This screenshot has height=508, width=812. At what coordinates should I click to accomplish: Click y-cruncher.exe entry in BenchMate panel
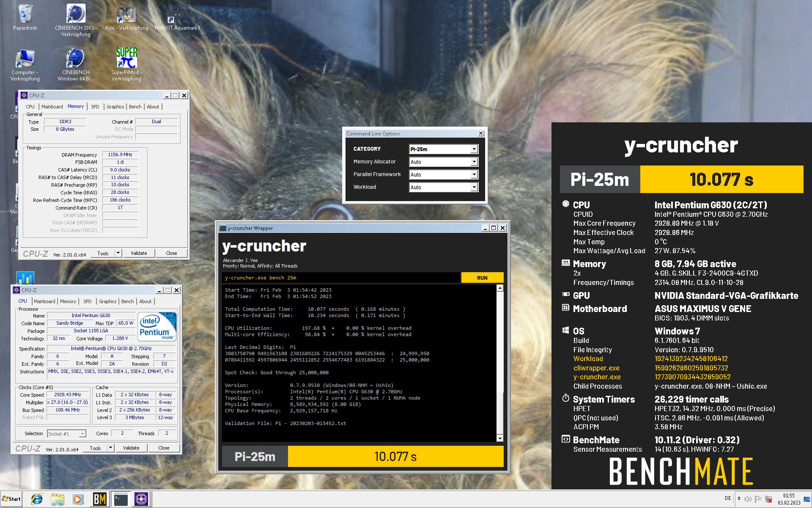597,377
